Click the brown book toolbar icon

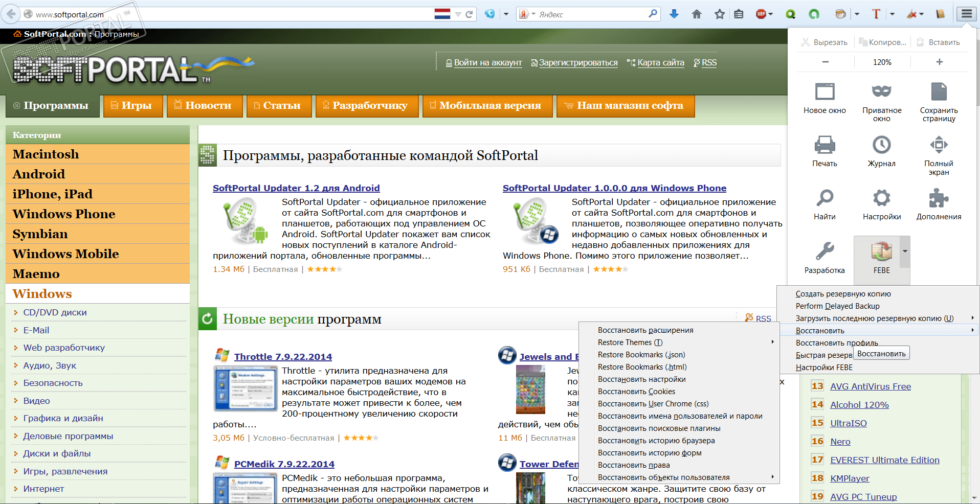pos(940,14)
